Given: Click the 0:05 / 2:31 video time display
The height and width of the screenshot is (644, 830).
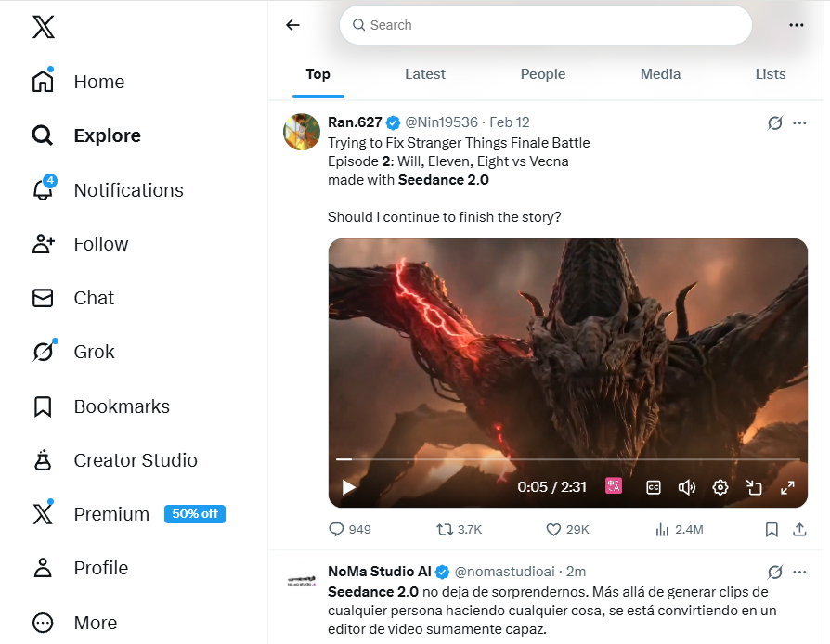Looking at the screenshot, I should tap(551, 487).
